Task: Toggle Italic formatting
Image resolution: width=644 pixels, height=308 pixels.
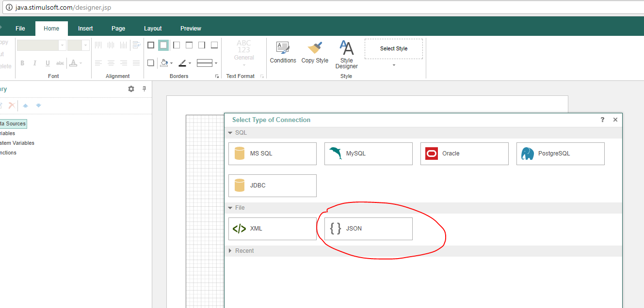Action: click(35, 63)
